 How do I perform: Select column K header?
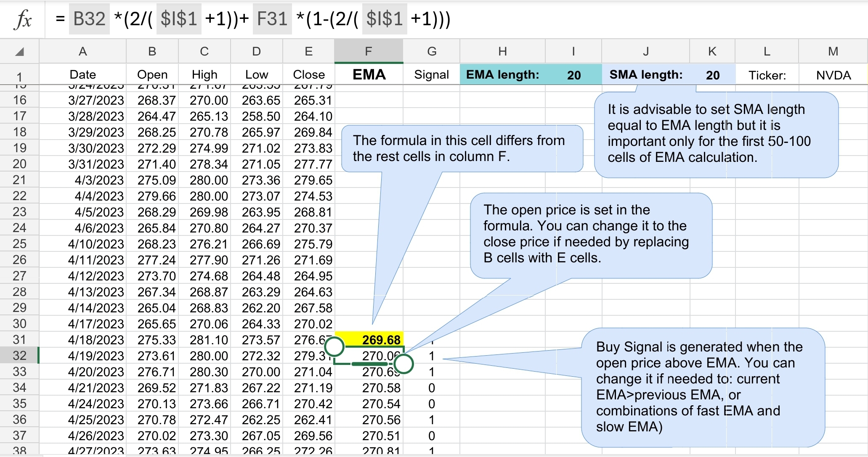[712, 51]
